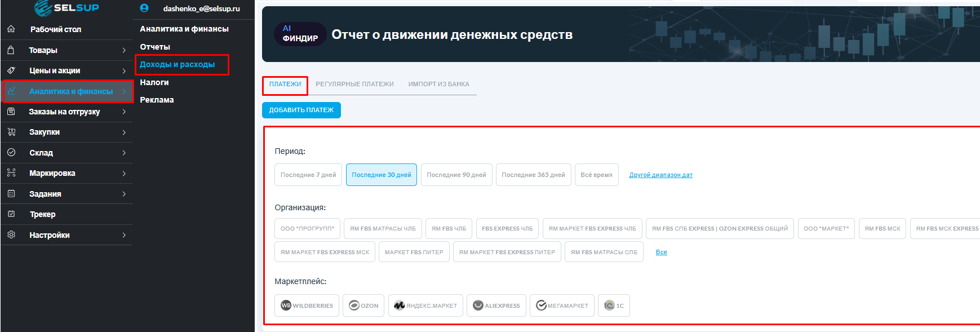Click the Wildberries logo icon

[286, 306]
